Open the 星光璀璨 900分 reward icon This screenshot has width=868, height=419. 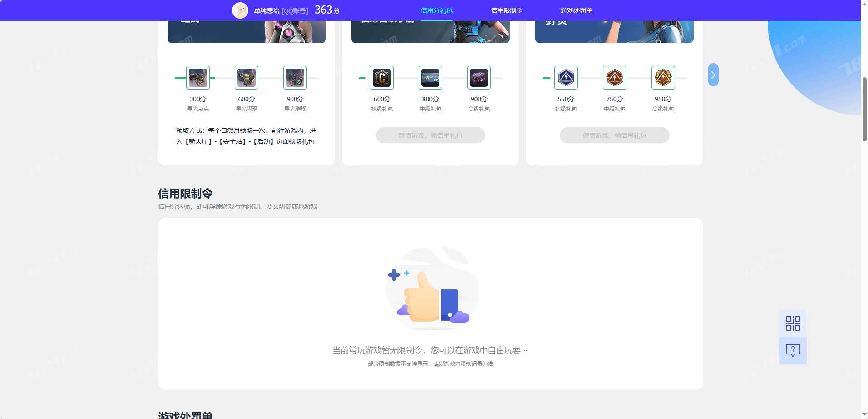pos(295,78)
